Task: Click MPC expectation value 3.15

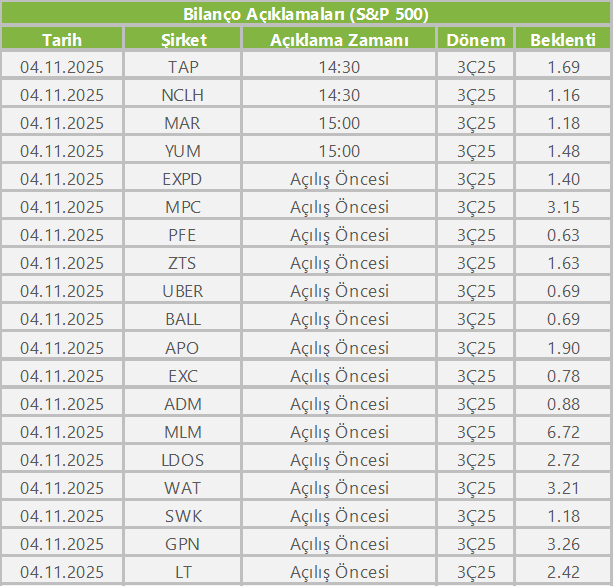Action: (563, 207)
